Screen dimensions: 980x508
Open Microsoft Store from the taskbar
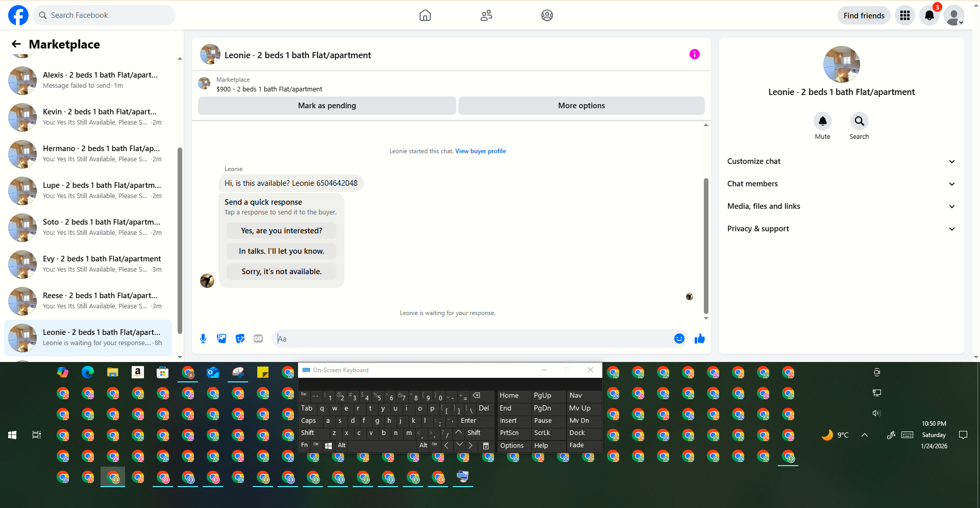163,373
